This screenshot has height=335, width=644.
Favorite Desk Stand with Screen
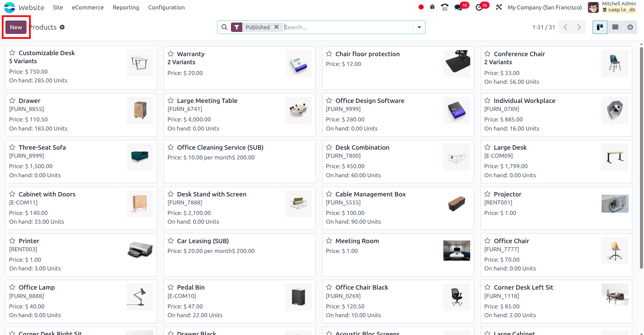(x=171, y=194)
